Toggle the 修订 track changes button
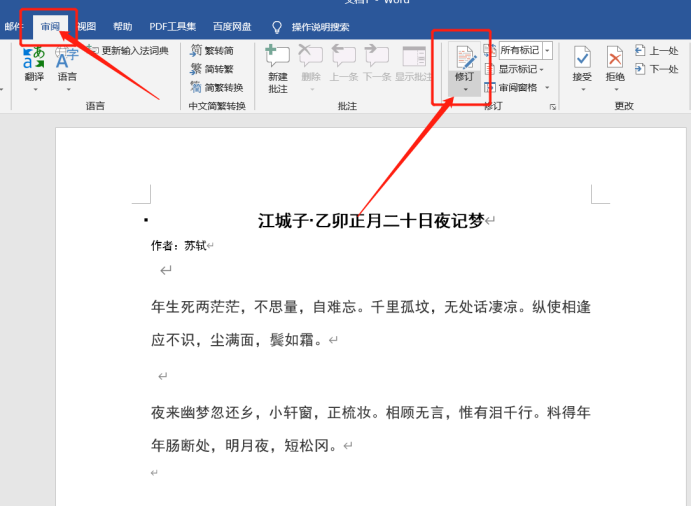691x506 pixels. pos(464,64)
